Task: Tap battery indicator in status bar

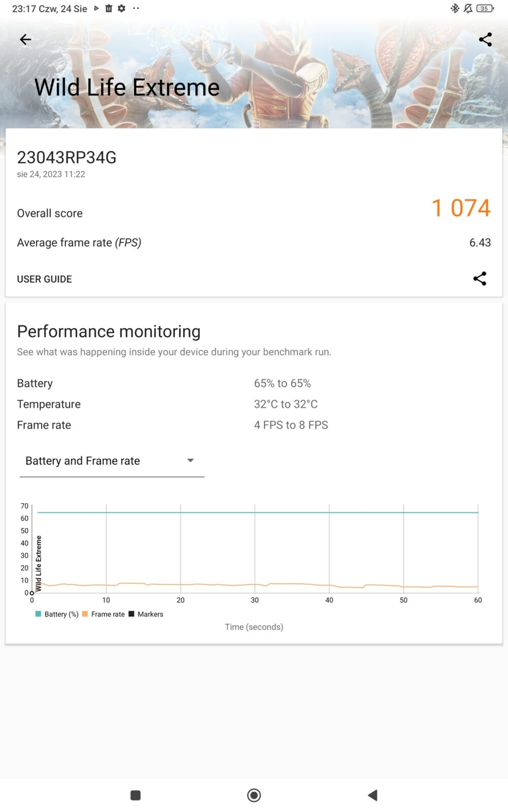Action: [485, 8]
